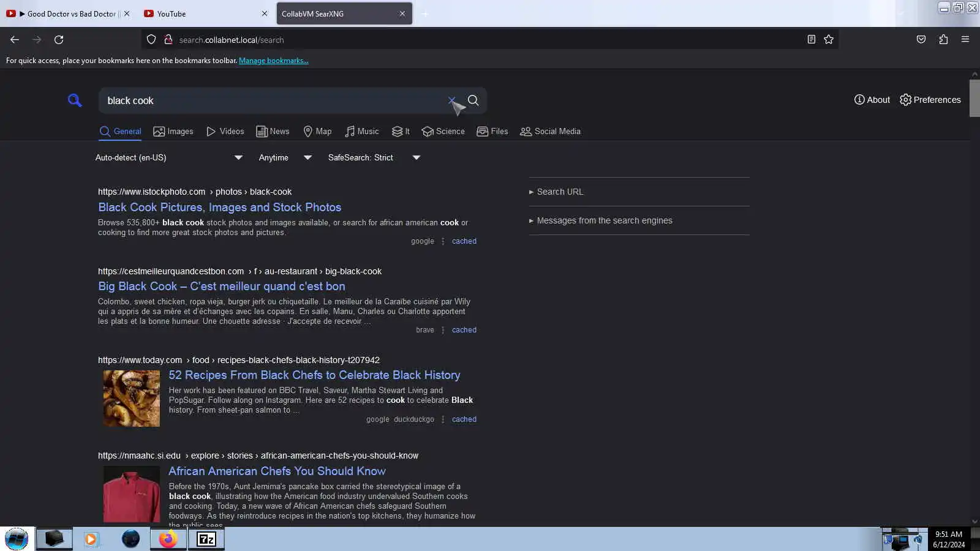Reload the current page
The width and height of the screenshot is (980, 551).
pyautogui.click(x=59, y=40)
